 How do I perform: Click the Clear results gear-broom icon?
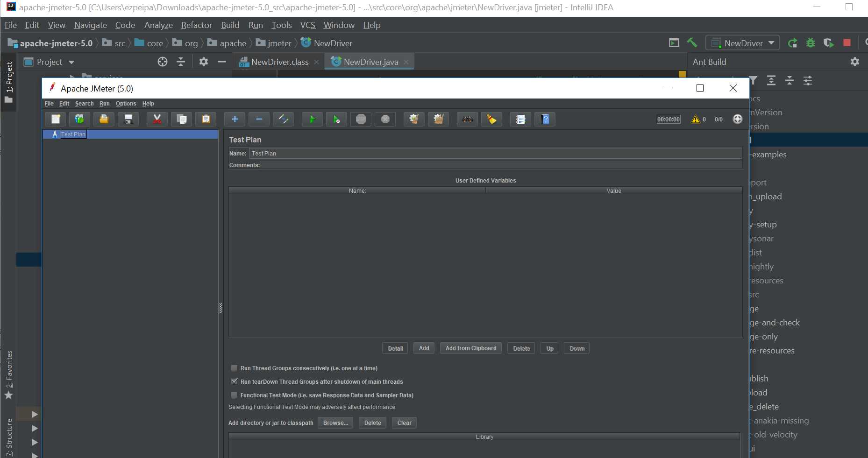pos(414,119)
